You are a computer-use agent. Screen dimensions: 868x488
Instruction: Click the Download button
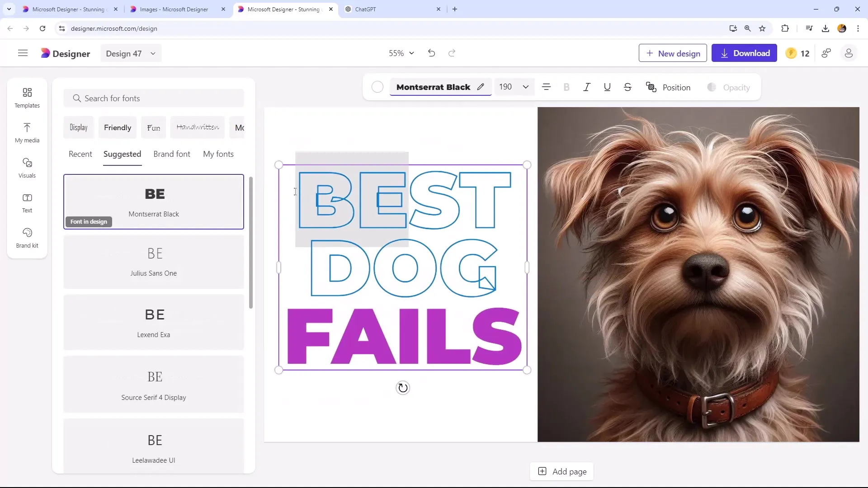point(744,53)
